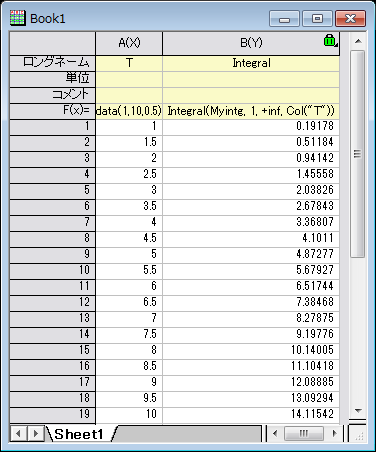
Task: Click column A cell with value 8.5
Action: tap(129, 367)
